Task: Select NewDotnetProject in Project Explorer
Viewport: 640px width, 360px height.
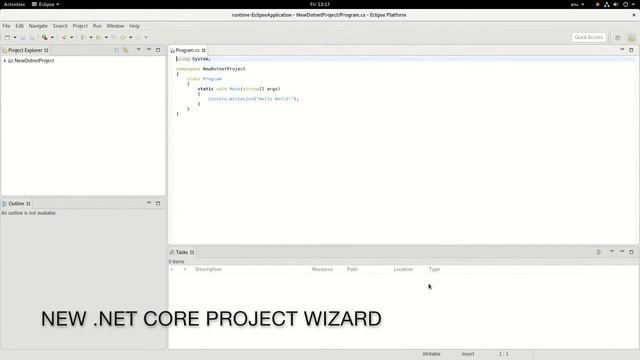Action: coord(34,60)
